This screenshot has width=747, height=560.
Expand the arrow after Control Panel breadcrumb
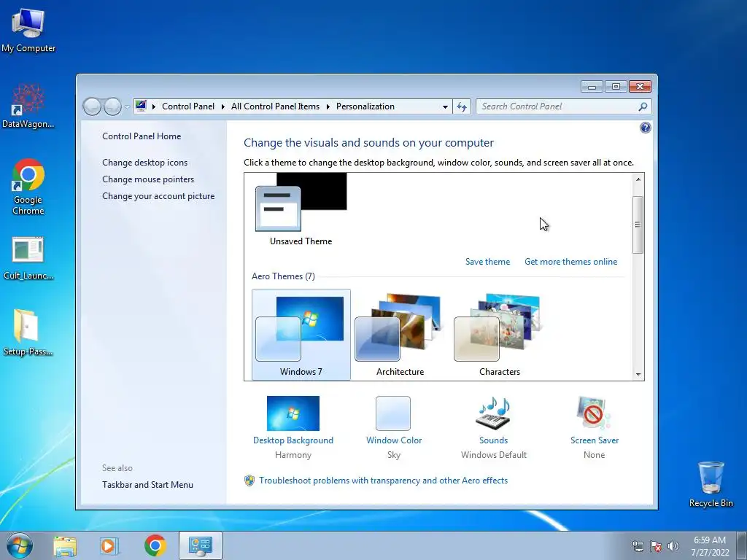[x=223, y=106]
